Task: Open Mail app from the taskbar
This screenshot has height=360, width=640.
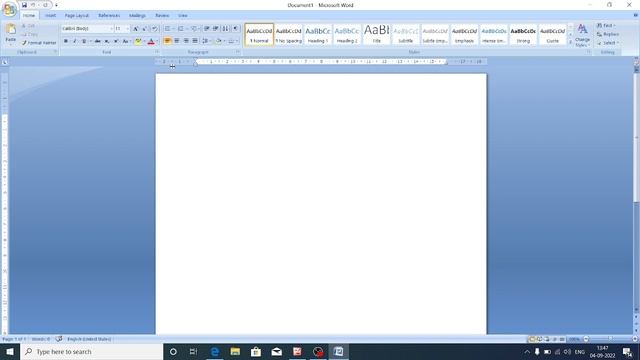Action: 277,351
